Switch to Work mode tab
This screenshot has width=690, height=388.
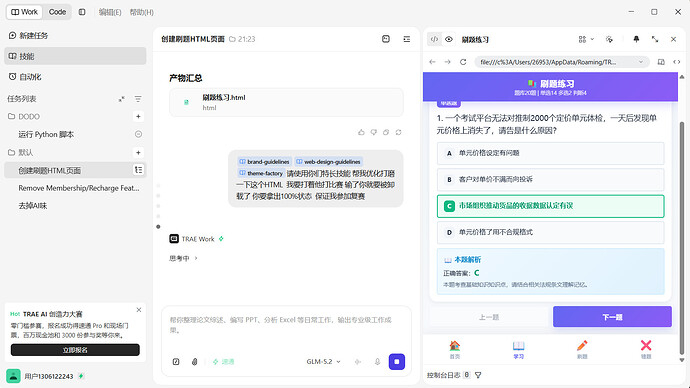coord(24,12)
